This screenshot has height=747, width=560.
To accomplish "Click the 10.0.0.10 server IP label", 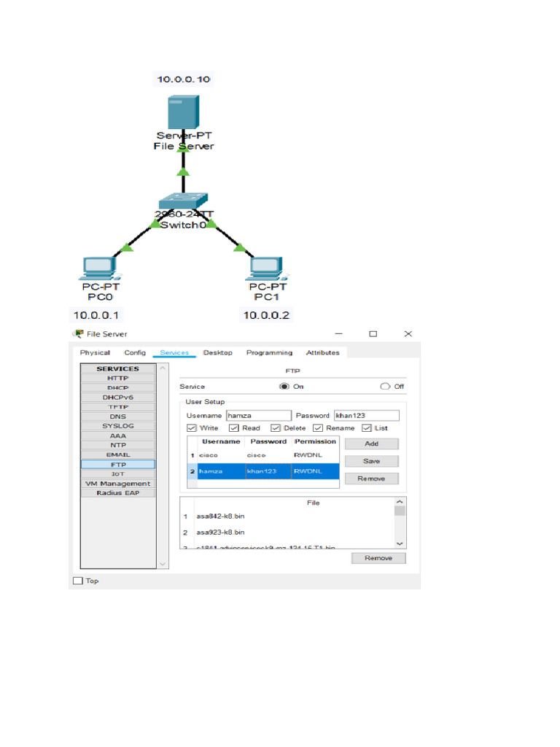I will [x=183, y=79].
